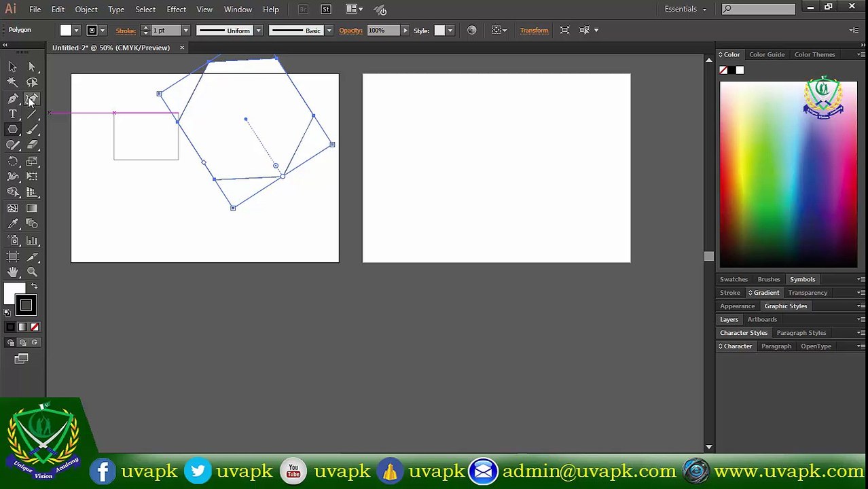
Task: Select the Free Transform tool
Action: pos(32,177)
